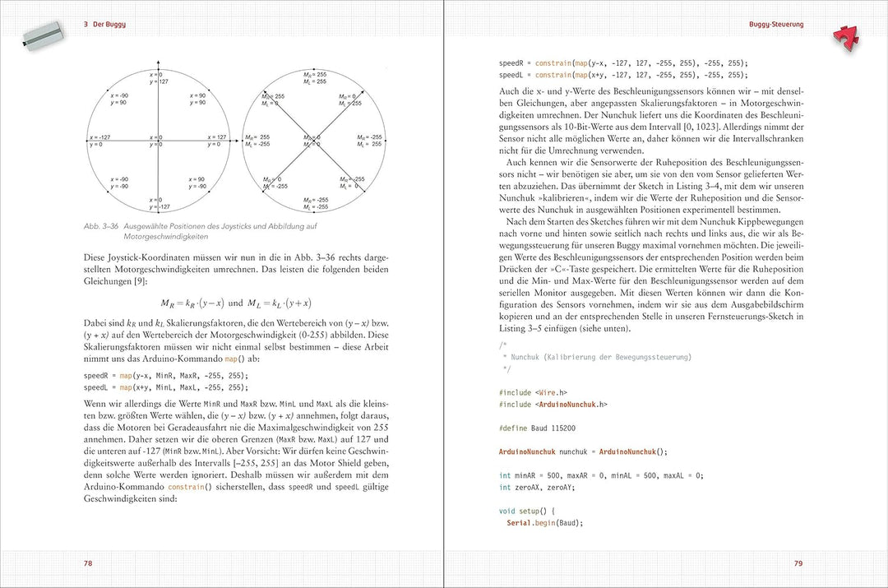Click code line "int zeroAX, zeroAY;"
This screenshot has height=588, width=888.
[537, 488]
